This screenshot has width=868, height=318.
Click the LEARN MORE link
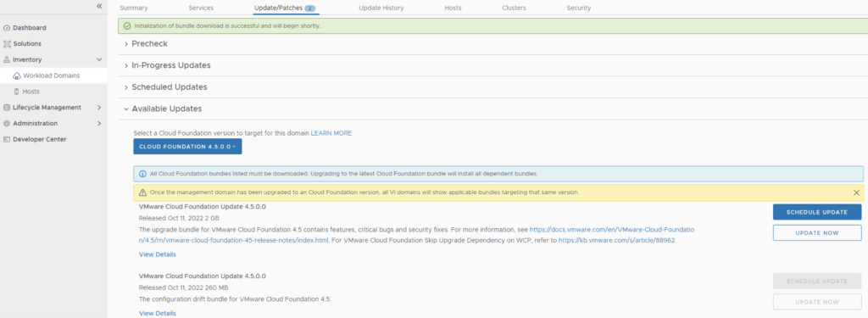pyautogui.click(x=331, y=133)
